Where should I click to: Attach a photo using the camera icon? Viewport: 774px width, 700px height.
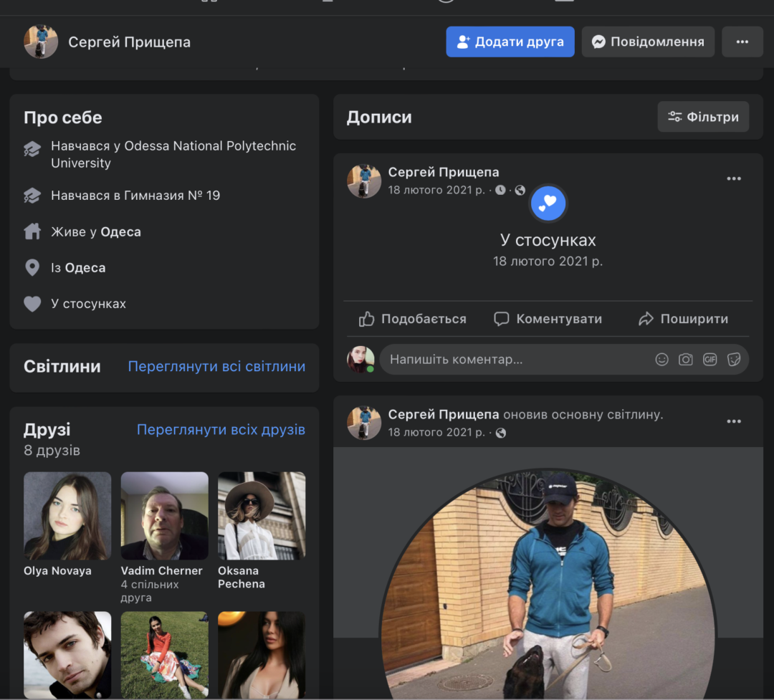click(686, 360)
